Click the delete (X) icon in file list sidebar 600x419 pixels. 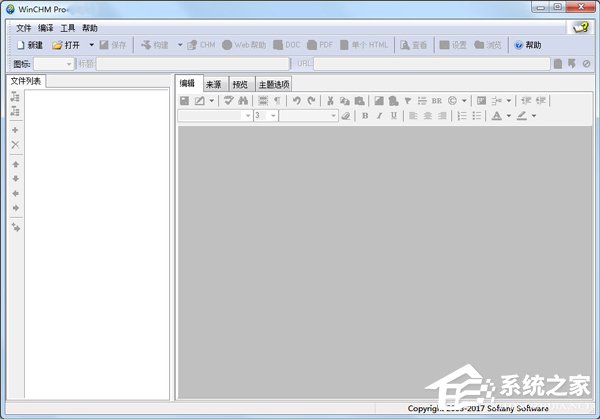[15, 145]
